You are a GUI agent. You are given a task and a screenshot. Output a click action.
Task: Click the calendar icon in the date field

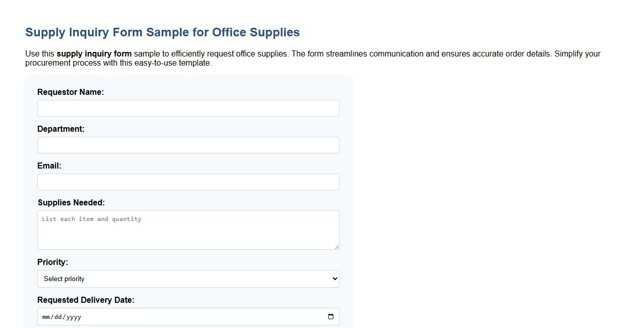point(331,316)
